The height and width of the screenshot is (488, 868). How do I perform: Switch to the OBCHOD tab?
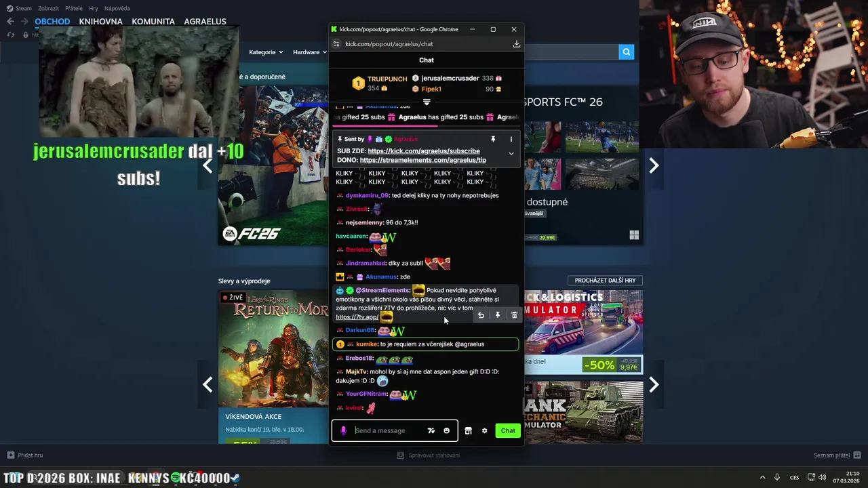point(52,21)
